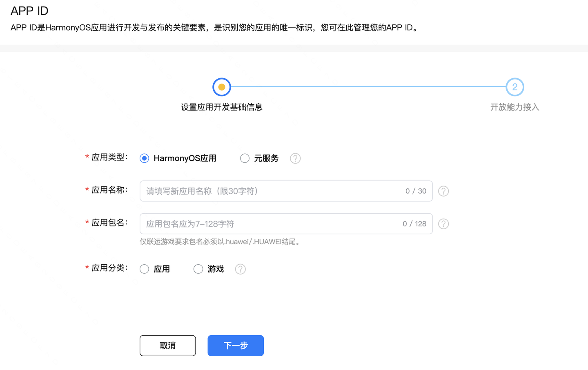Click help icon next to 应用名称 field

tap(443, 191)
